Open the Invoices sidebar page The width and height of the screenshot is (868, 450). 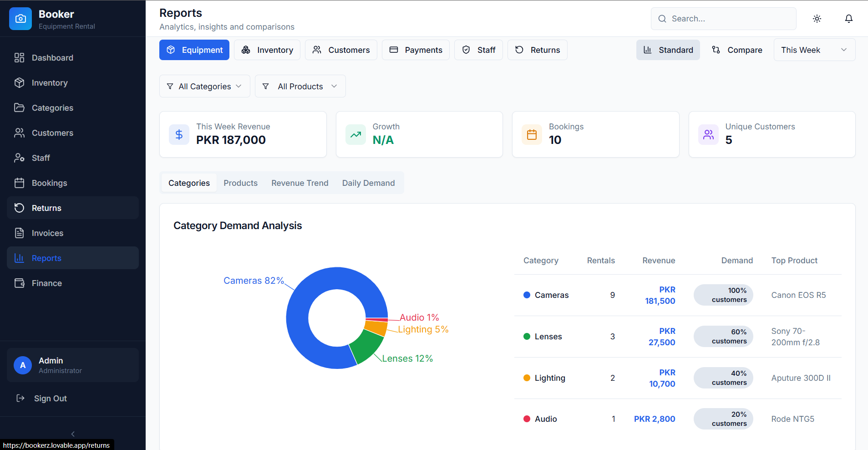73,233
